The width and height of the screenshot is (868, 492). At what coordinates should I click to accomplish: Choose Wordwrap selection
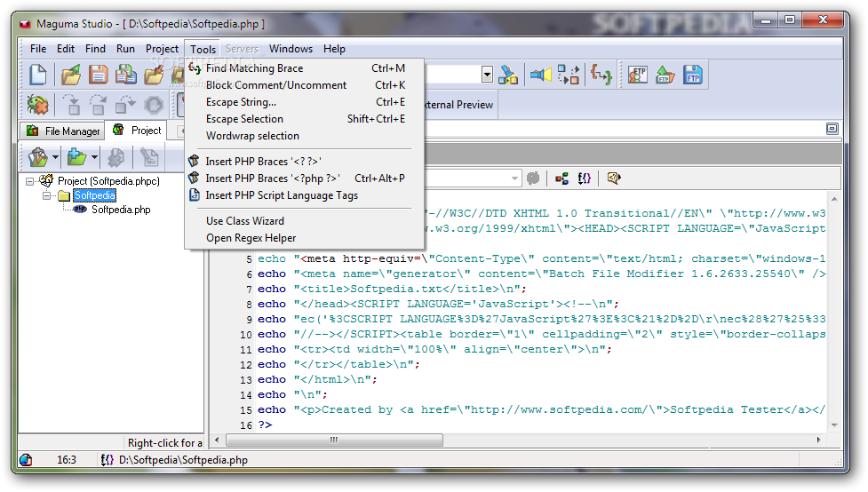(x=305, y=136)
